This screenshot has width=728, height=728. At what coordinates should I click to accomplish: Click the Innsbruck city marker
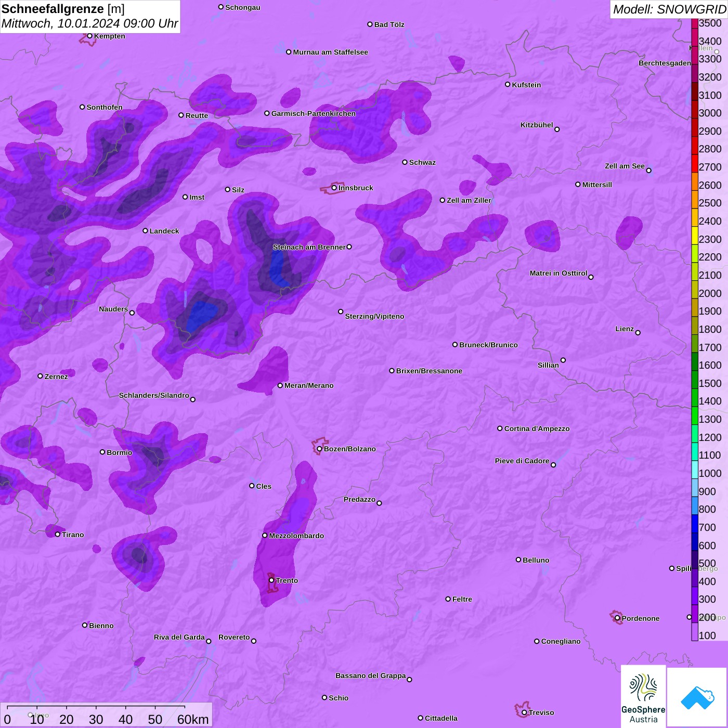[x=334, y=188]
